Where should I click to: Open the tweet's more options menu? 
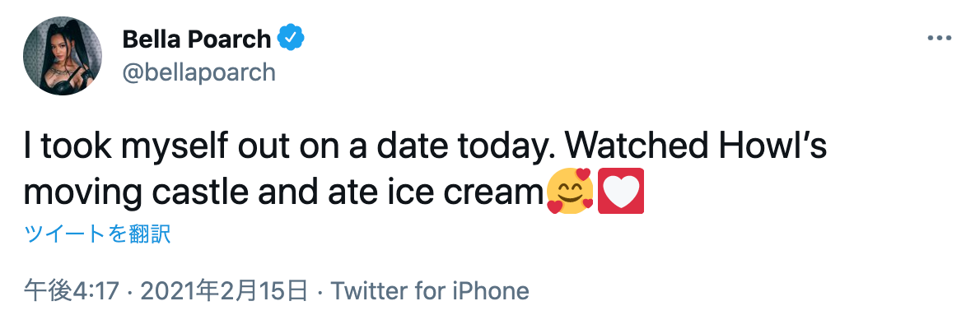pyautogui.click(x=939, y=39)
